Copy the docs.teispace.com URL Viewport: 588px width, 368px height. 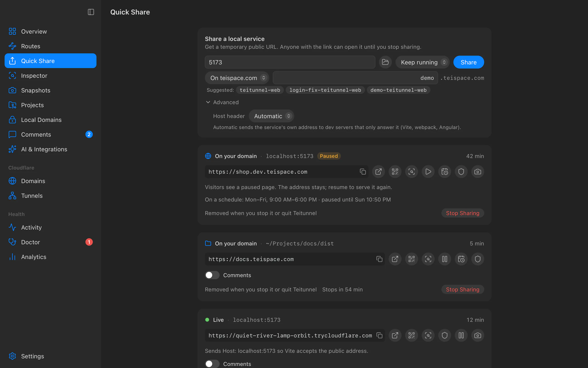tap(379, 259)
